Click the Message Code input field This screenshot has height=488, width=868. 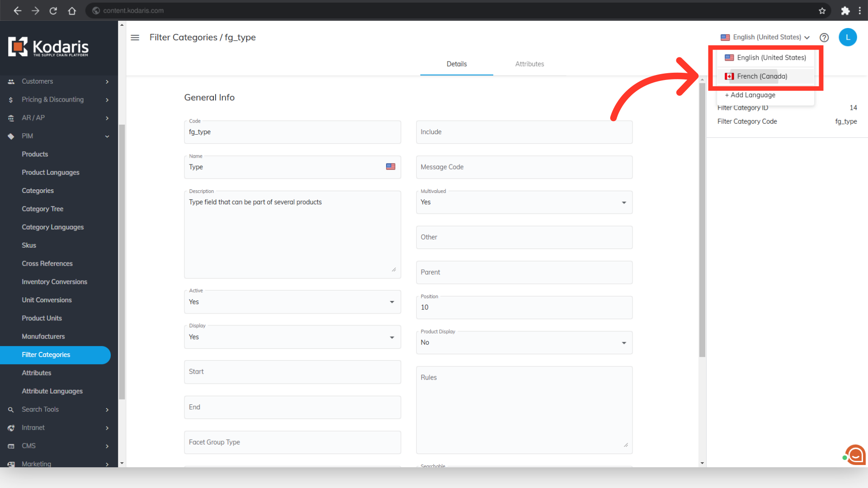(x=524, y=167)
